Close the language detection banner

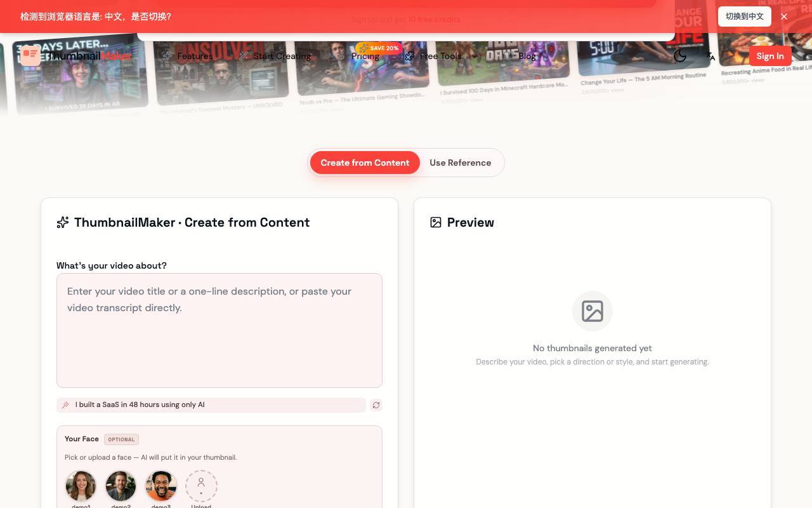click(784, 17)
